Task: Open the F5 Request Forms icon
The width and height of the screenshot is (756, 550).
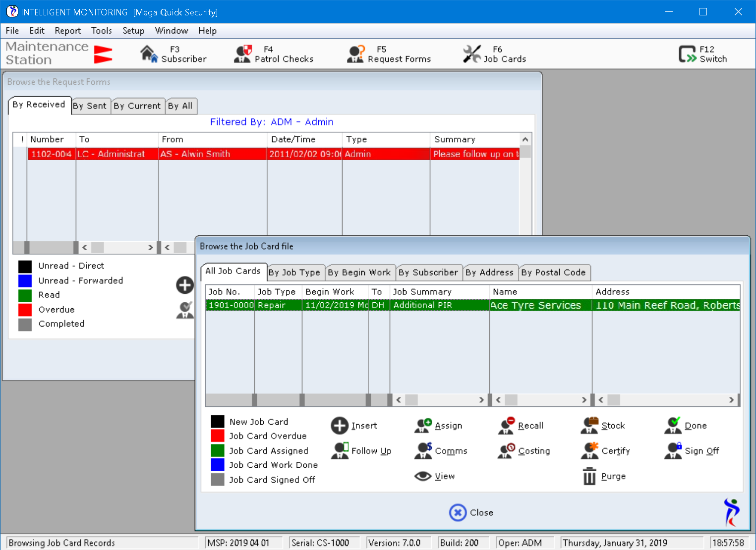Action: (356, 54)
